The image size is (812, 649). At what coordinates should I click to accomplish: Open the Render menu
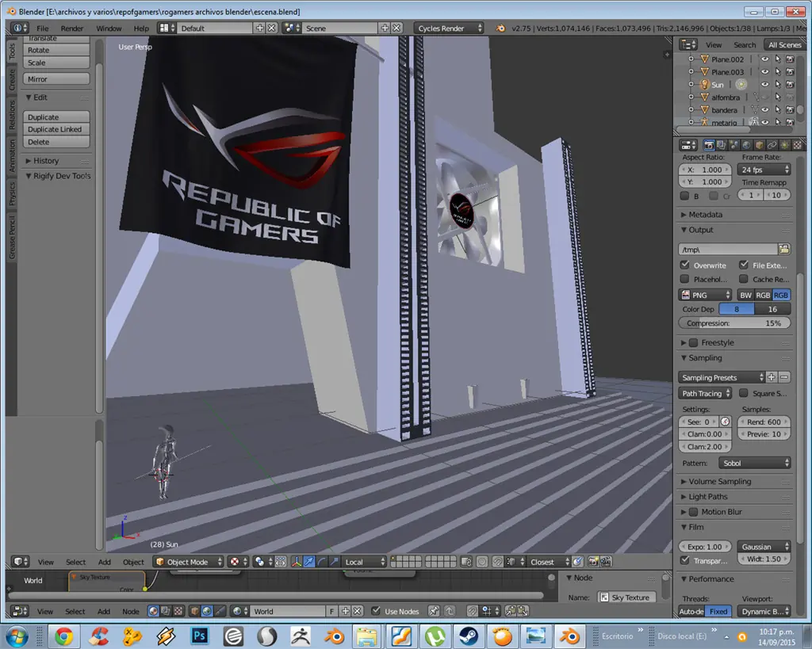click(x=72, y=29)
